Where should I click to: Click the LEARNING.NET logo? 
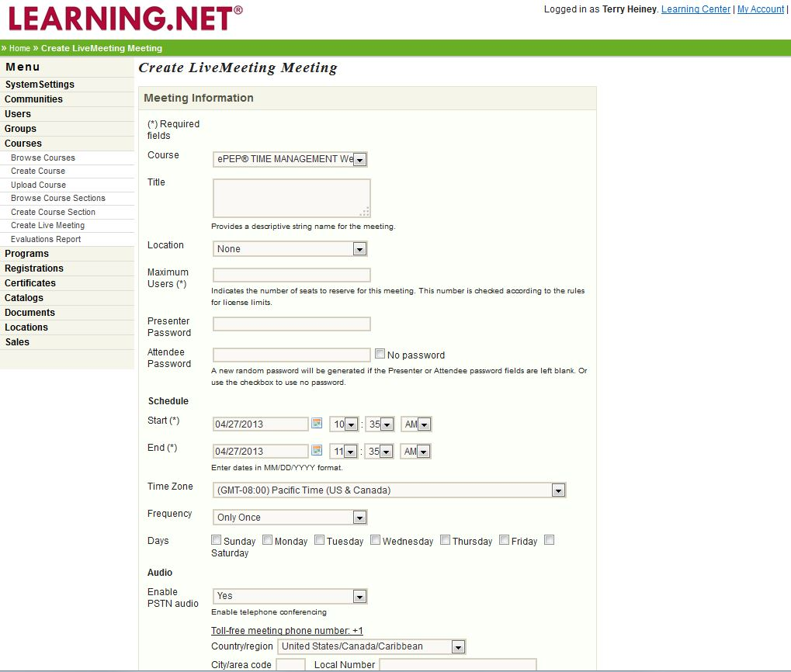pyautogui.click(x=125, y=19)
